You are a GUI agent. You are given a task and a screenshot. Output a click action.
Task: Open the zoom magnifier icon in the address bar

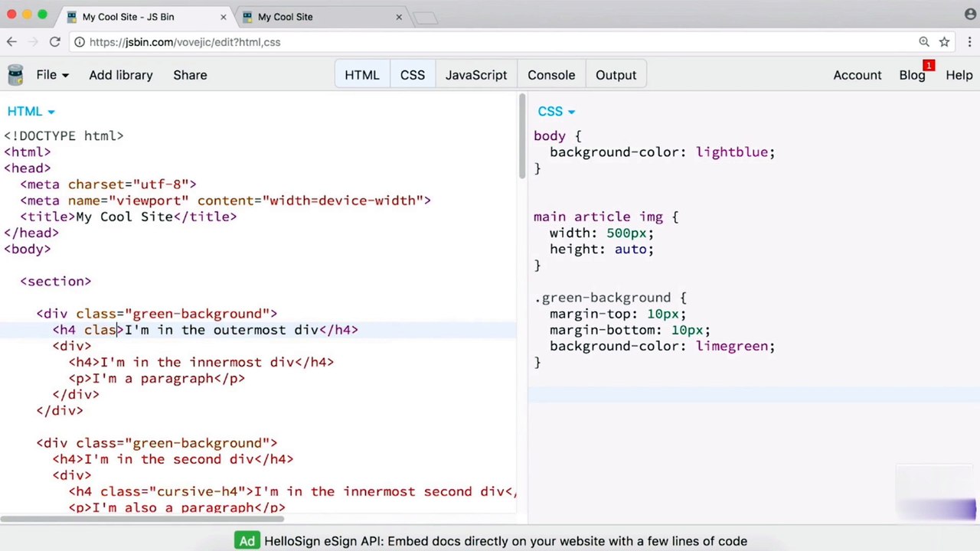point(924,42)
